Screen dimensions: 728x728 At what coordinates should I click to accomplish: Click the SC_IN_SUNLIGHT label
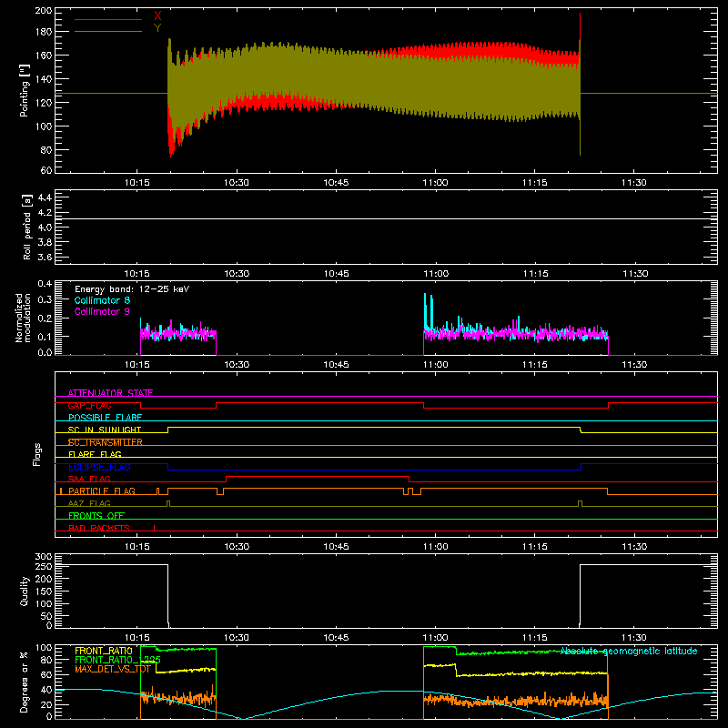click(105, 430)
